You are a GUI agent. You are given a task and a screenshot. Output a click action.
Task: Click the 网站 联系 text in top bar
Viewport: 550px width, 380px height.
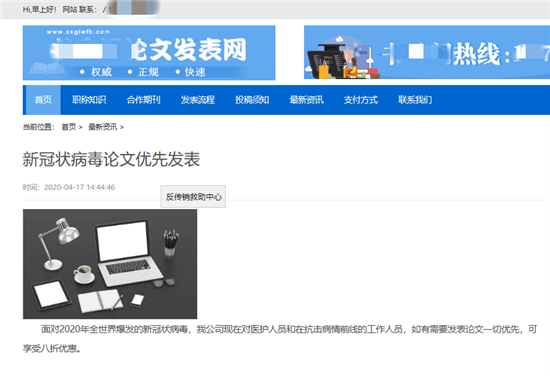point(79,9)
